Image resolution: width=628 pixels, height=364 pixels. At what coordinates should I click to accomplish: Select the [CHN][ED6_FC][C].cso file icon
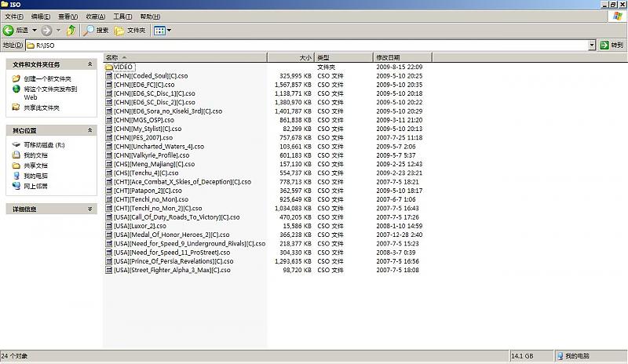coord(108,85)
